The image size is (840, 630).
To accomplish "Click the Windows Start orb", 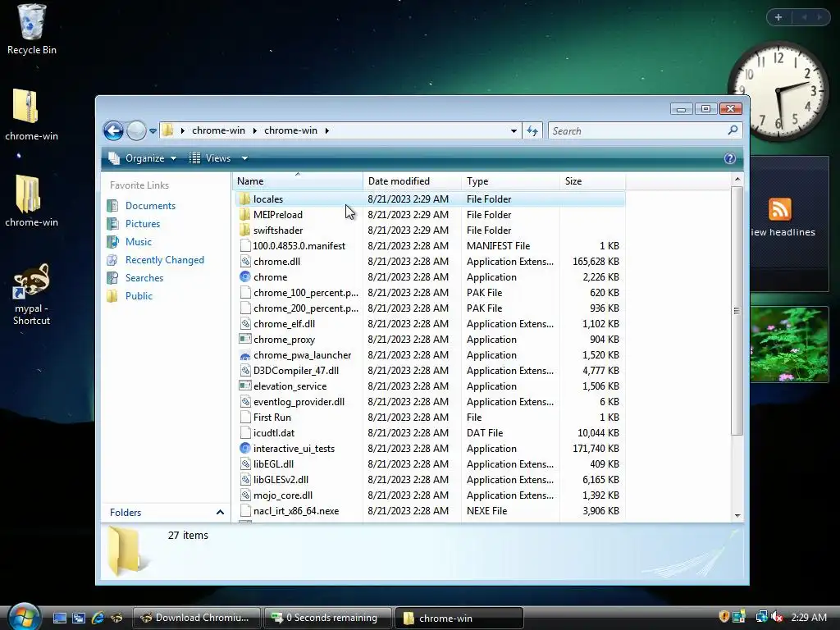I will pyautogui.click(x=24, y=617).
